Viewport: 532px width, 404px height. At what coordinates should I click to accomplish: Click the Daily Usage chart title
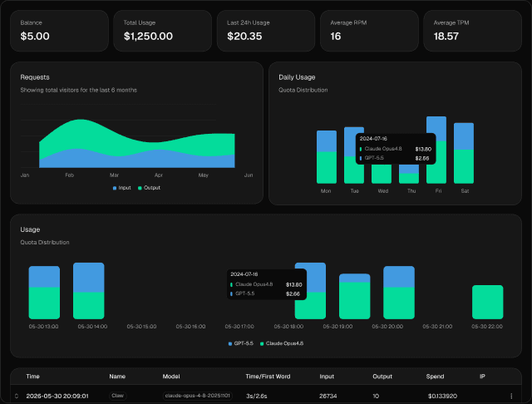point(297,77)
